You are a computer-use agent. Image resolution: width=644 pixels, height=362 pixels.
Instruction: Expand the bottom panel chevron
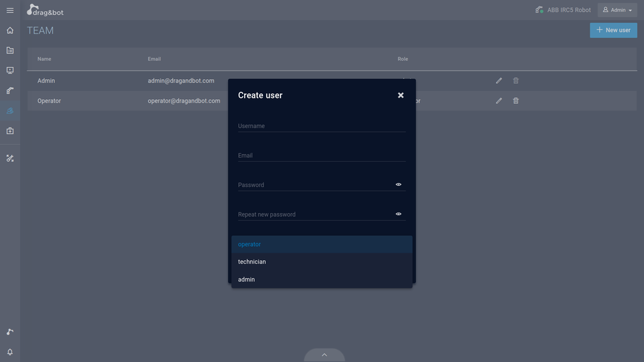click(324, 355)
